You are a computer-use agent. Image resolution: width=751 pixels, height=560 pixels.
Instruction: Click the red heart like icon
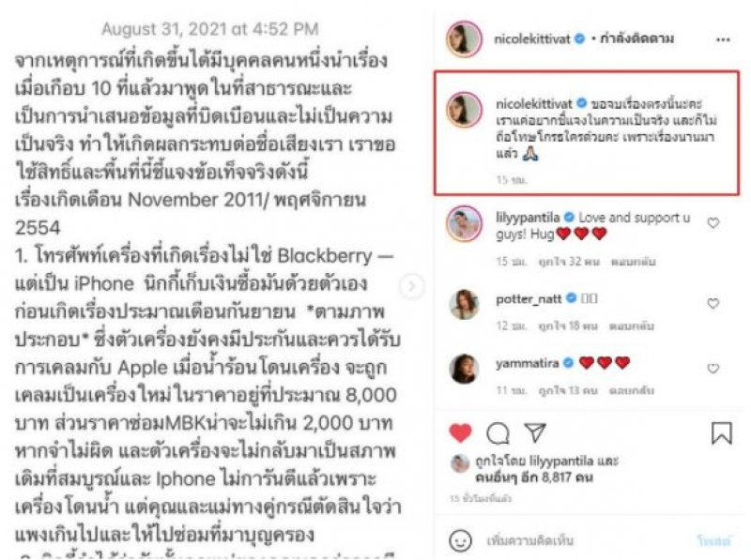tap(460, 432)
